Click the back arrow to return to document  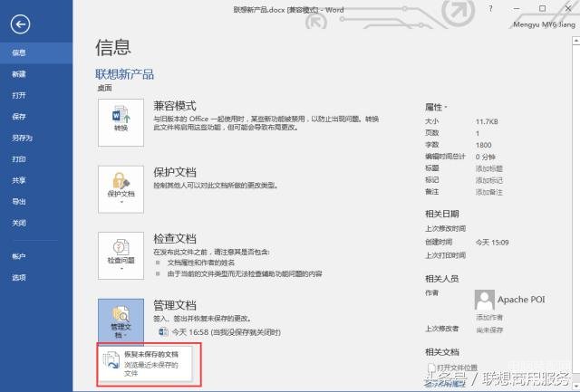[20, 24]
